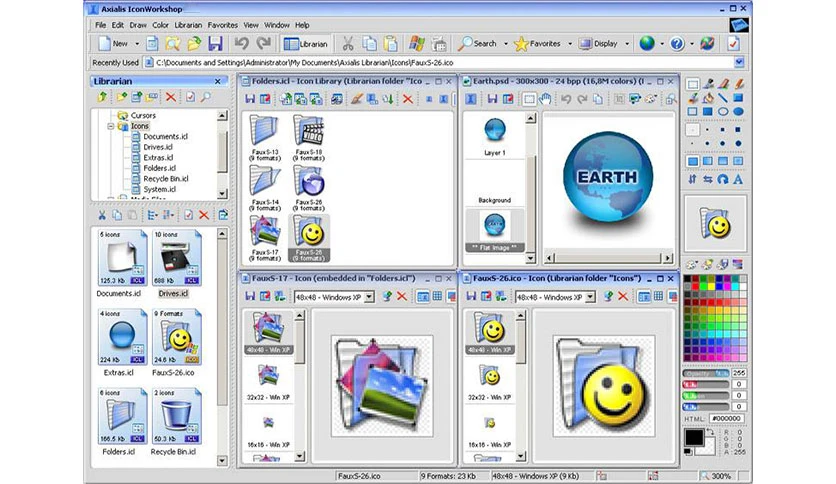Viewport: 836px width, 484px height.
Task: Click the Paste clipboard icon in main toolbar
Action: coord(391,44)
